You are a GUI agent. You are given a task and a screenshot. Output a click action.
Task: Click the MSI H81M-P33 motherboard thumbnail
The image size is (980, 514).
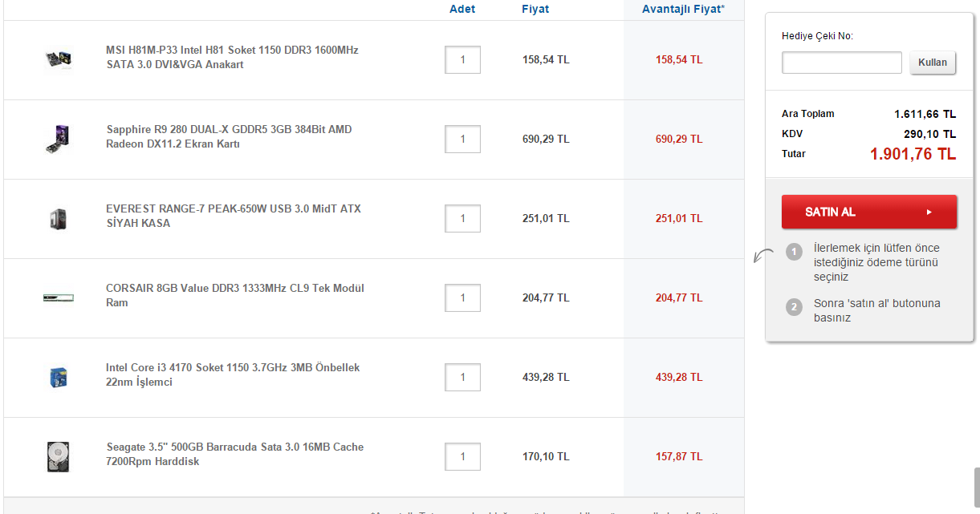[x=59, y=59]
